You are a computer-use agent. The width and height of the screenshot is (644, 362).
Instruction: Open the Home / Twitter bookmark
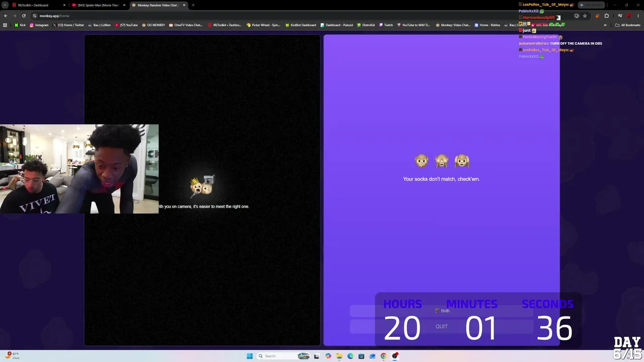click(x=68, y=25)
